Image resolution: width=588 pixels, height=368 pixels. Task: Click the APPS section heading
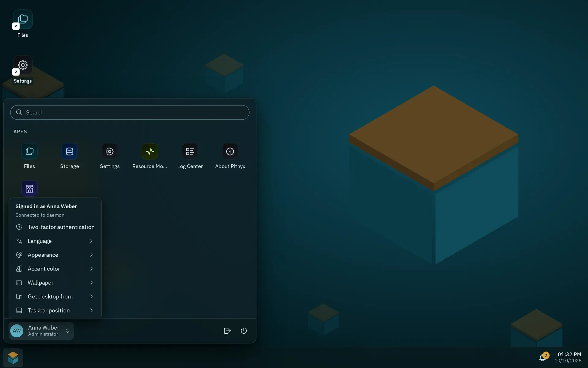[x=20, y=132]
